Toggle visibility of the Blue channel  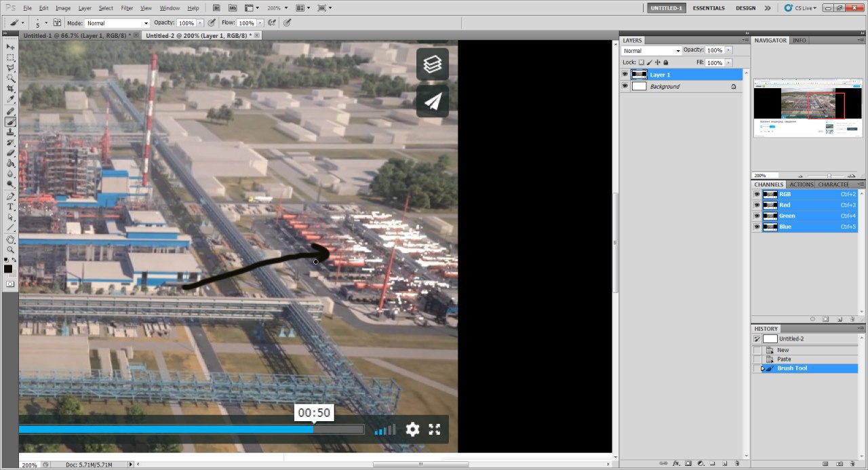[x=757, y=227]
